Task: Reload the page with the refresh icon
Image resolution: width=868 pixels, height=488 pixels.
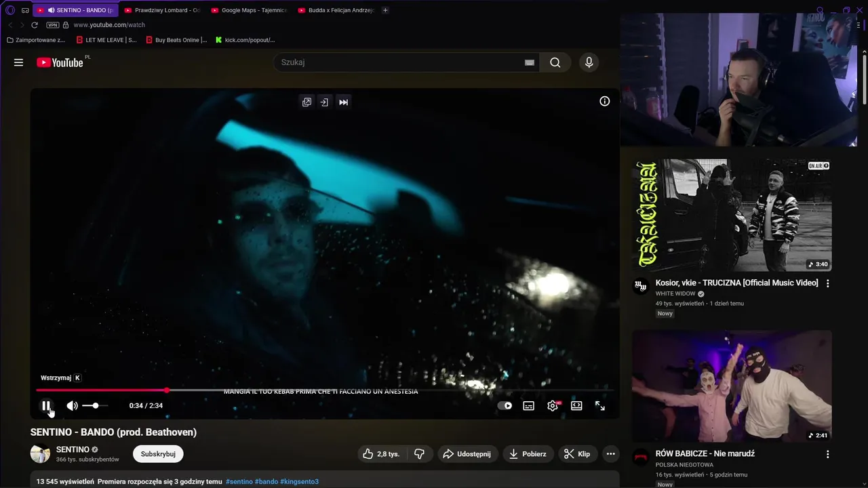Action: tap(36, 25)
